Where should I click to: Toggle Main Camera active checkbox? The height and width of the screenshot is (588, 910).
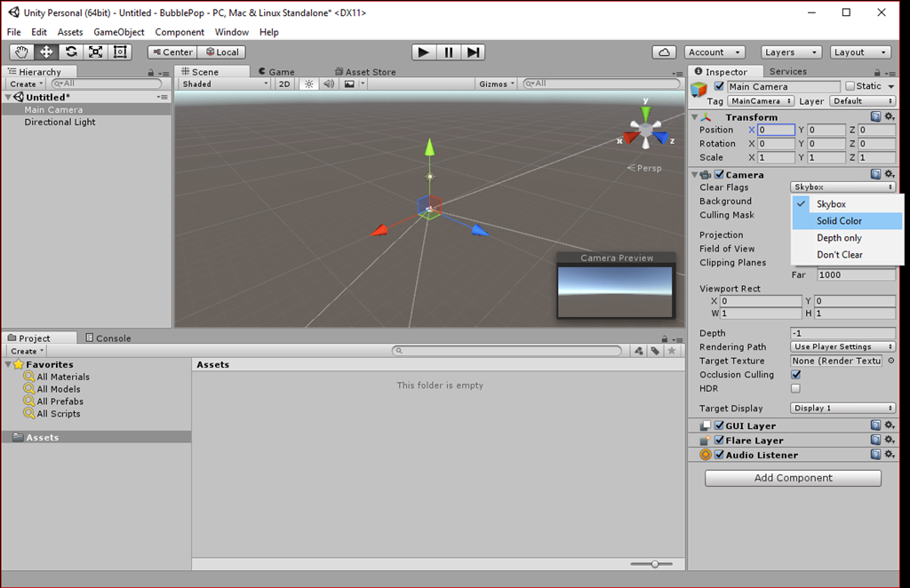[x=719, y=86]
